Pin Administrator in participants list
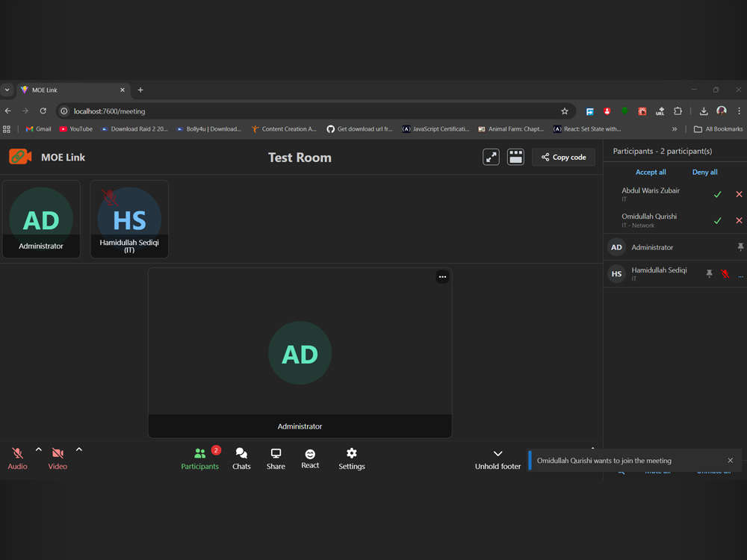The height and width of the screenshot is (560, 747). tap(740, 247)
